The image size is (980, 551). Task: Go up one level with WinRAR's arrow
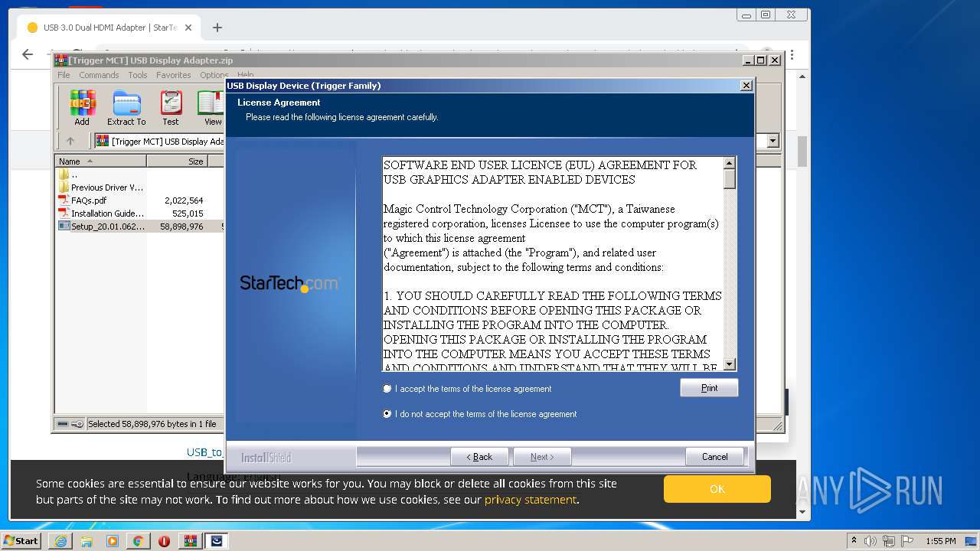coord(70,141)
